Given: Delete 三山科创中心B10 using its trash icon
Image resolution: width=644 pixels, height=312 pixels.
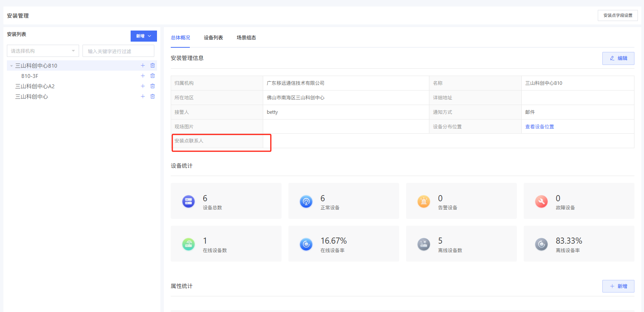Looking at the screenshot, I should pos(152,66).
